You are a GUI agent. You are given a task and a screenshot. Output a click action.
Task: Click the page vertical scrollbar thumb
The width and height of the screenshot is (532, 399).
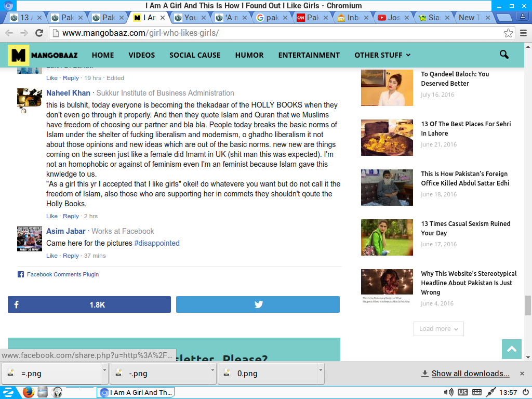point(528,305)
